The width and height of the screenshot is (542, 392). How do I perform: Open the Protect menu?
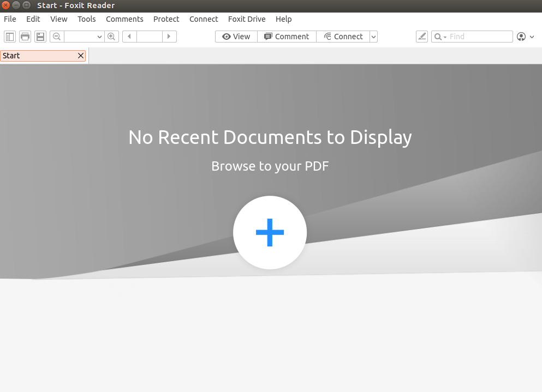(166, 19)
